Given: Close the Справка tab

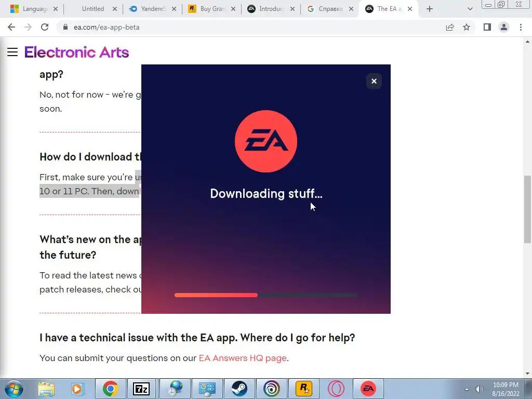Looking at the screenshot, I should pos(351,9).
